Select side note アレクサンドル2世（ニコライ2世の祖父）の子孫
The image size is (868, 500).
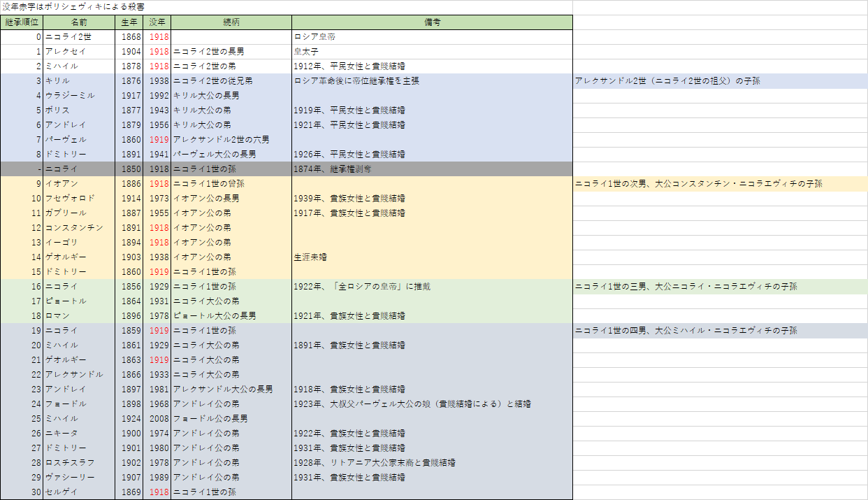point(721,81)
